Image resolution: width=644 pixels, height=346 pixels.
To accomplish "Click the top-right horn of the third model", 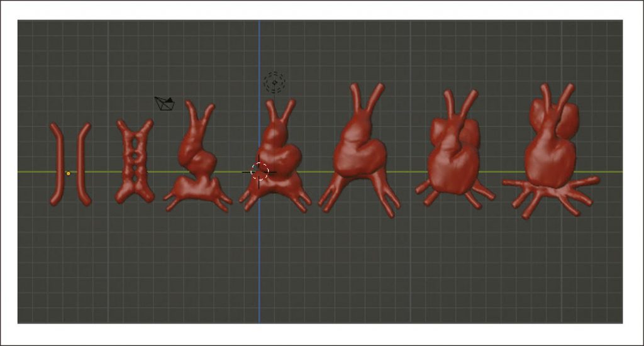I will (207, 113).
